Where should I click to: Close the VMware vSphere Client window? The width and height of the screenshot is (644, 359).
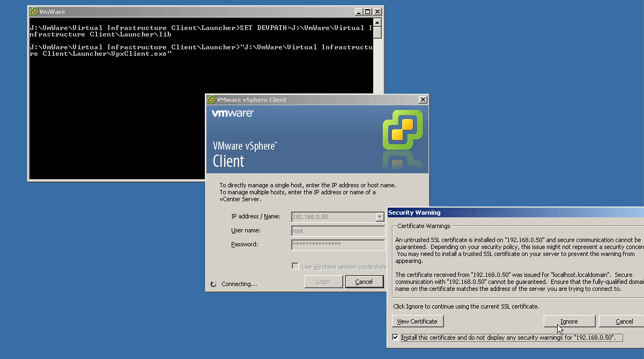pos(423,100)
